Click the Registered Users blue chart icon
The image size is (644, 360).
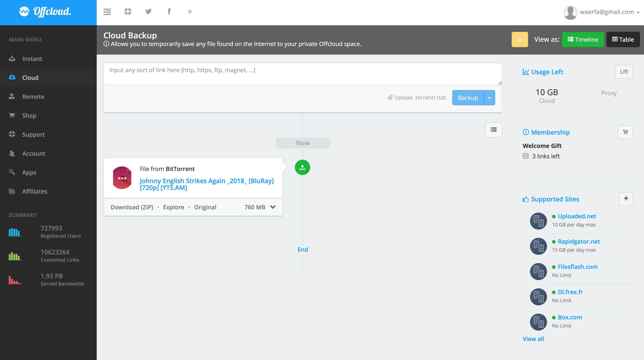coord(15,232)
